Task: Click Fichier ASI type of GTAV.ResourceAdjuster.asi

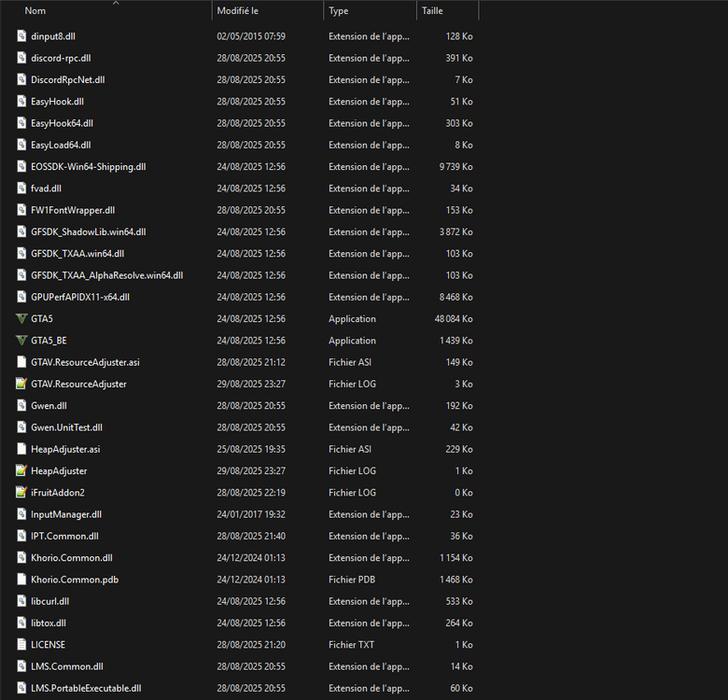Action: click(350, 362)
